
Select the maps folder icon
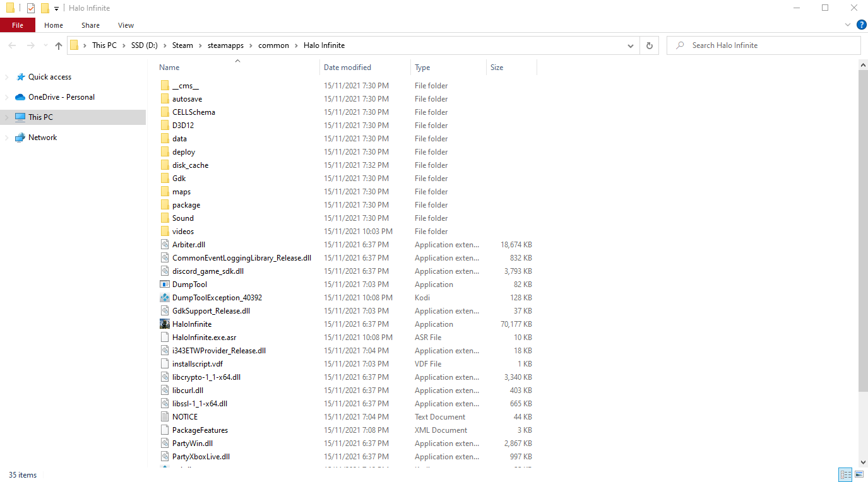tap(165, 192)
